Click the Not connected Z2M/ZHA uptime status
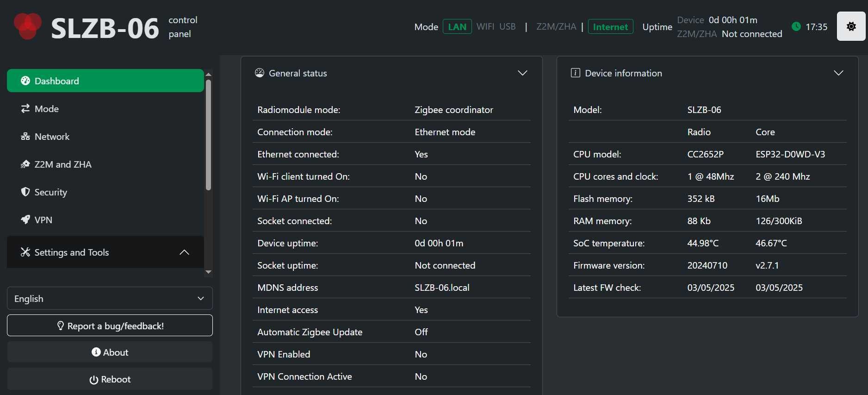The height and width of the screenshot is (395, 868). pos(752,34)
